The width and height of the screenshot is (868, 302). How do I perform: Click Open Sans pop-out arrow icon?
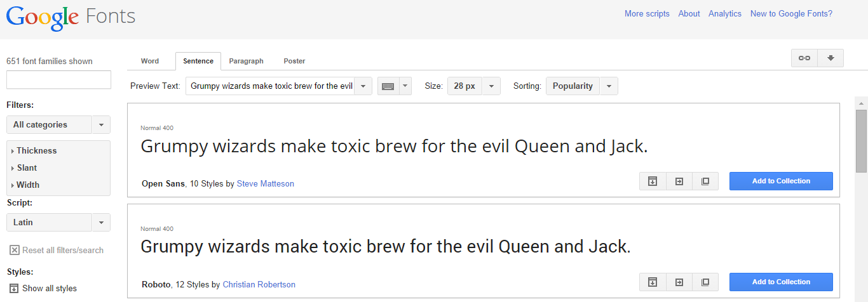click(679, 181)
